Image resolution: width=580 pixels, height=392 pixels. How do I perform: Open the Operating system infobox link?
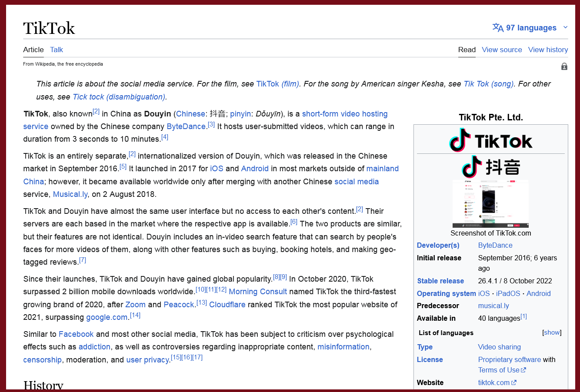point(446,294)
